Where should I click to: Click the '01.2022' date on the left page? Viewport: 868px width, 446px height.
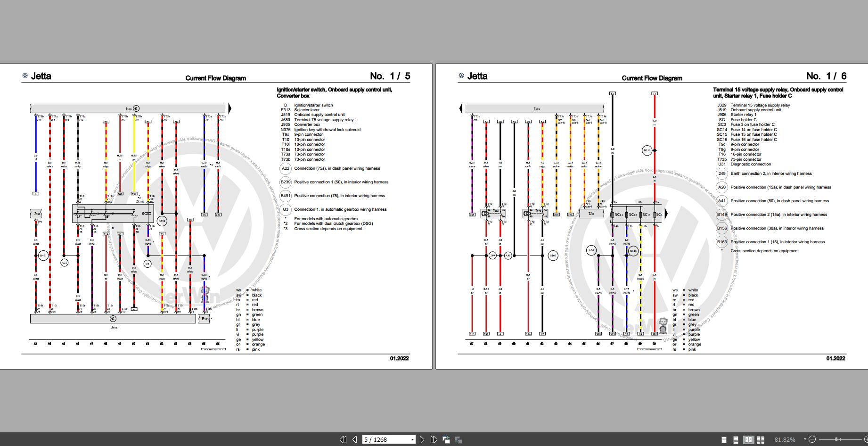click(x=399, y=358)
